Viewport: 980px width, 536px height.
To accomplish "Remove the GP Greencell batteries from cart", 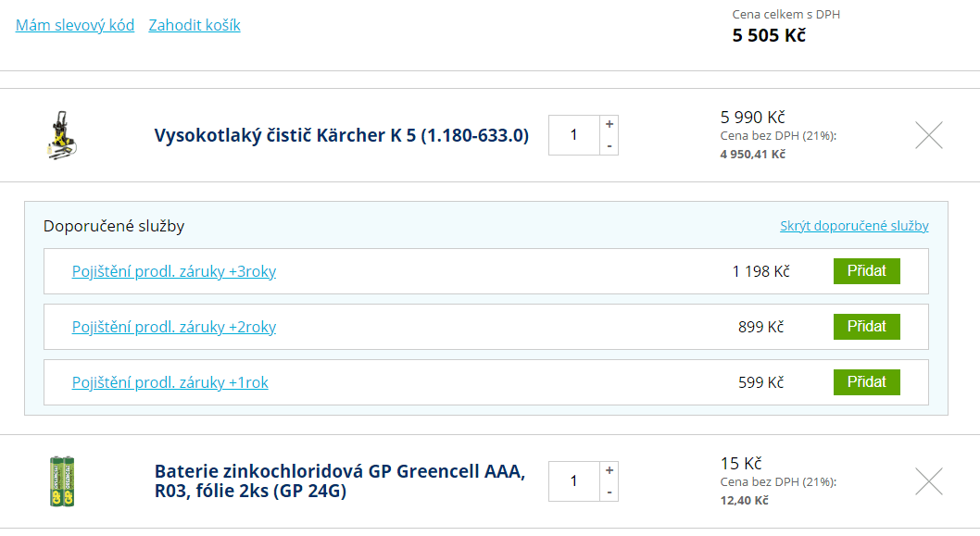I will pos(928,480).
